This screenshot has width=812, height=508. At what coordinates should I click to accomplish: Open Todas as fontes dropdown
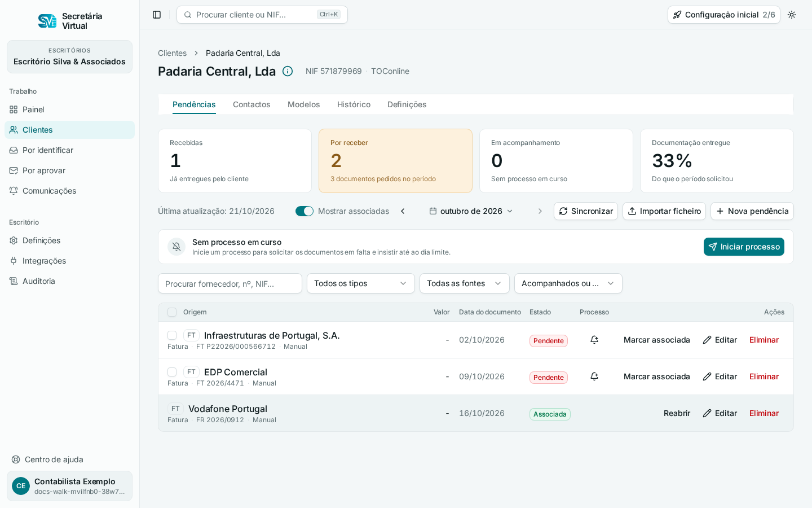pos(465,283)
